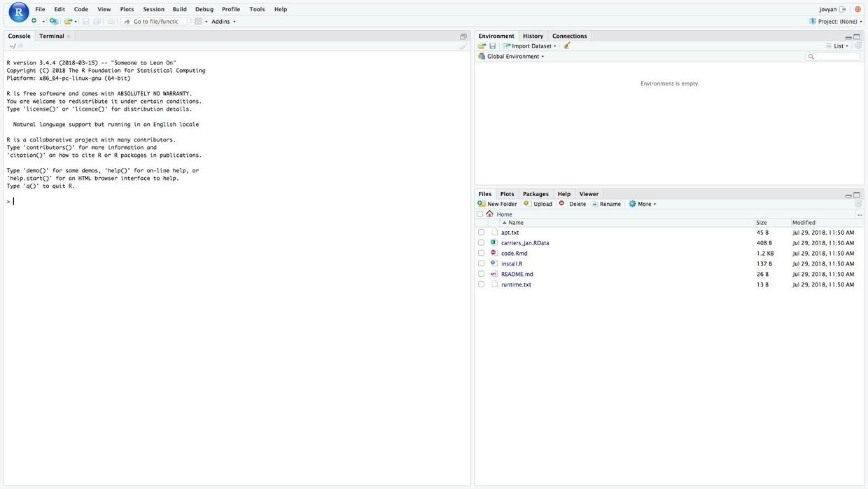Click the sign out icon beside jovyan

point(843,9)
